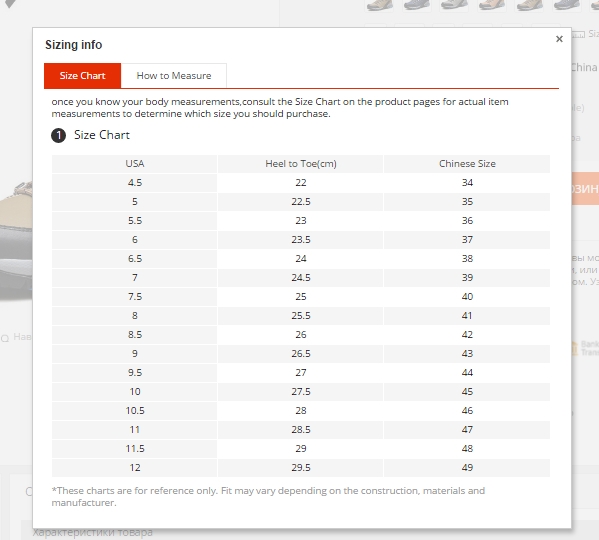Click the Sizing info dialog title
The image size is (599, 540).
click(74, 45)
